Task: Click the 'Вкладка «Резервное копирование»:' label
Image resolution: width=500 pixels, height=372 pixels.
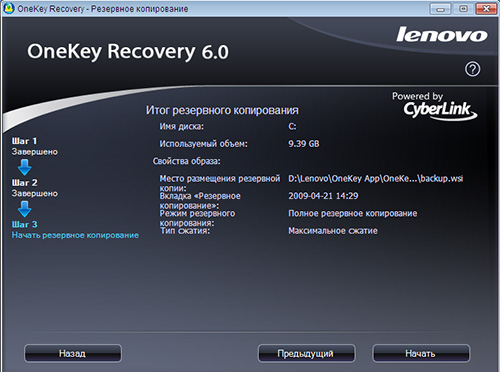Action: tap(200, 201)
